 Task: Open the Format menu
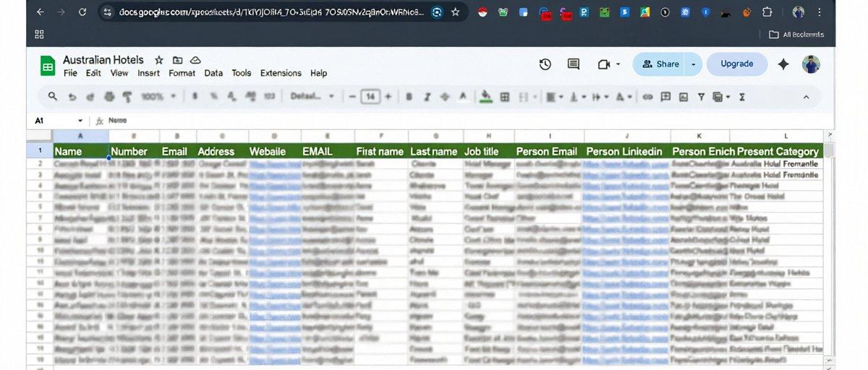[x=182, y=73]
